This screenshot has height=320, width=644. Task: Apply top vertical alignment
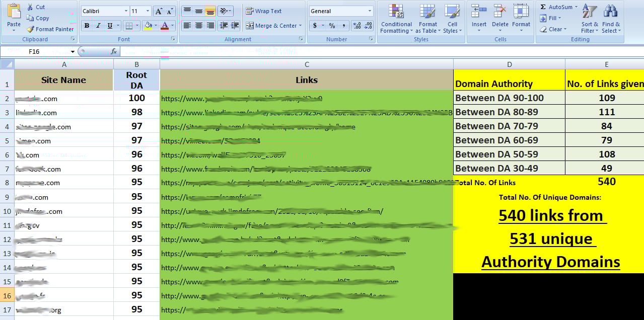(187, 11)
